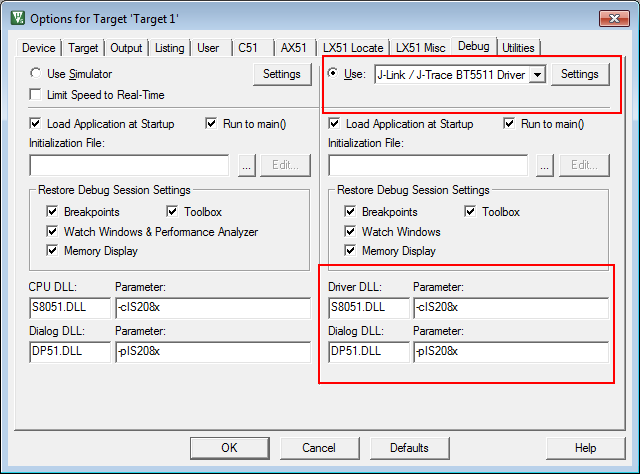Switch to the Target tab
Image resolution: width=640 pixels, height=474 pixels.
click(83, 47)
